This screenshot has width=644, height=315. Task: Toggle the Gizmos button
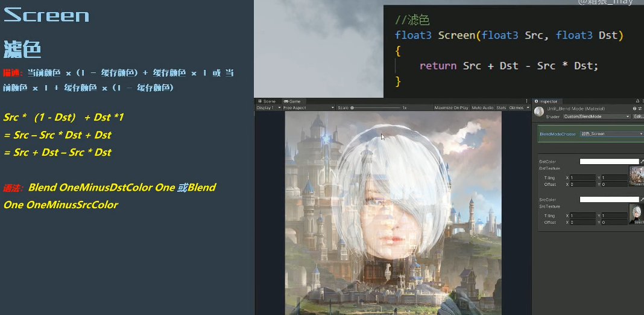click(x=516, y=108)
